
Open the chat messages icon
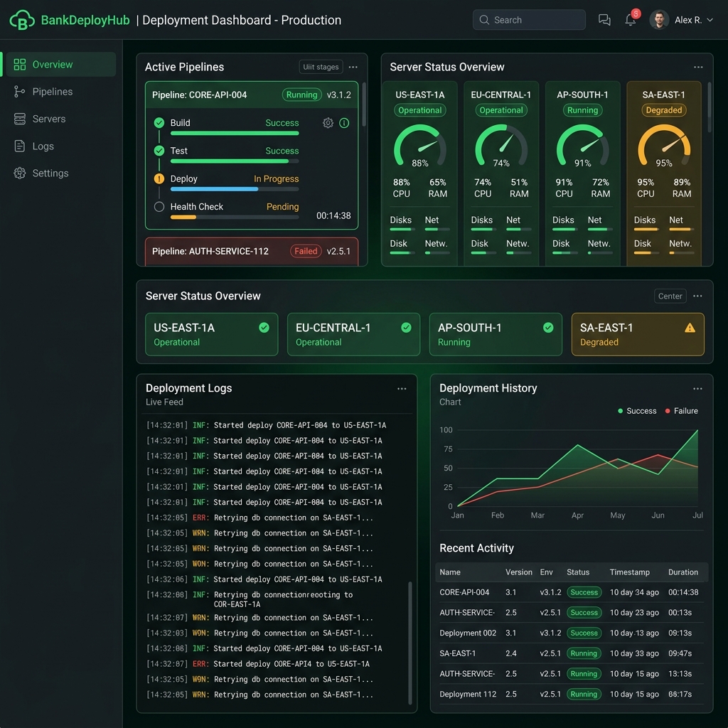click(x=604, y=19)
